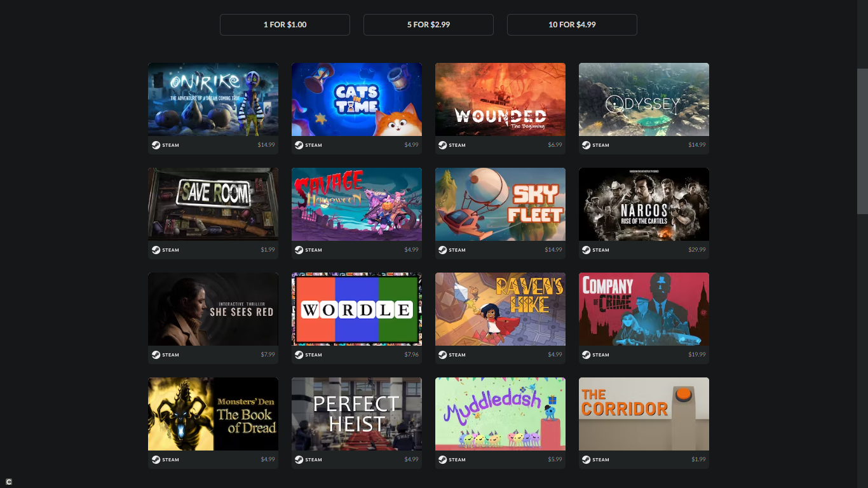
Task: Choose the 5 for $2.99 bundle option
Action: pyautogui.click(x=428, y=25)
